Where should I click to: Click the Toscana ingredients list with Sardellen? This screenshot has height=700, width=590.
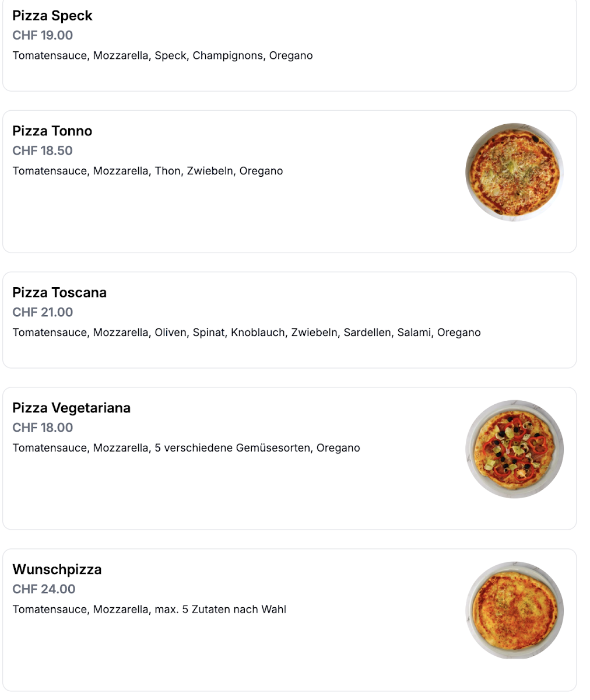(x=247, y=333)
